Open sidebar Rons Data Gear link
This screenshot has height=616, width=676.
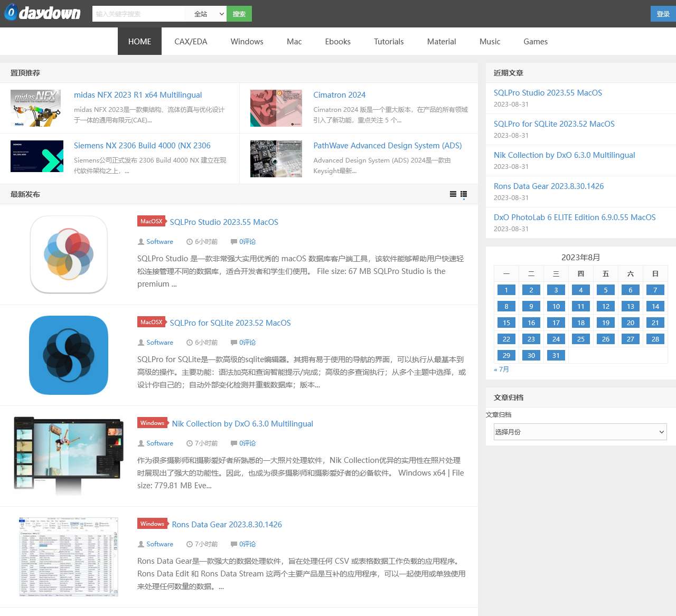[549, 186]
